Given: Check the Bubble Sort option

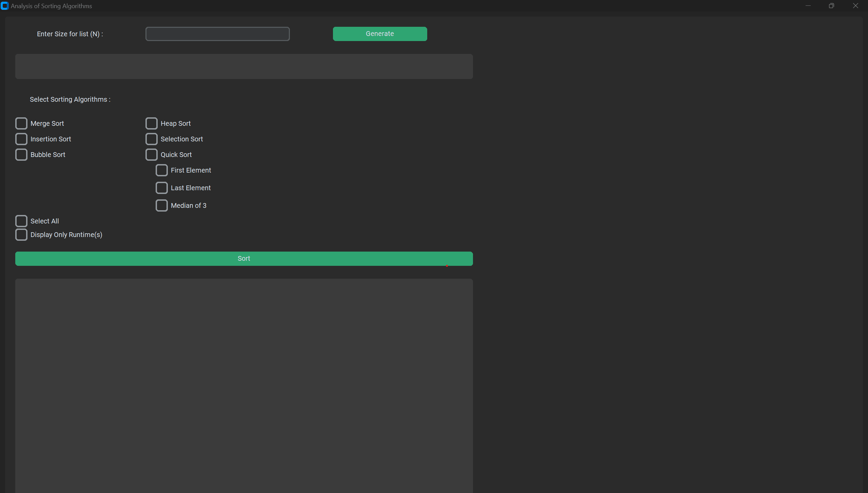Looking at the screenshot, I should click(21, 154).
